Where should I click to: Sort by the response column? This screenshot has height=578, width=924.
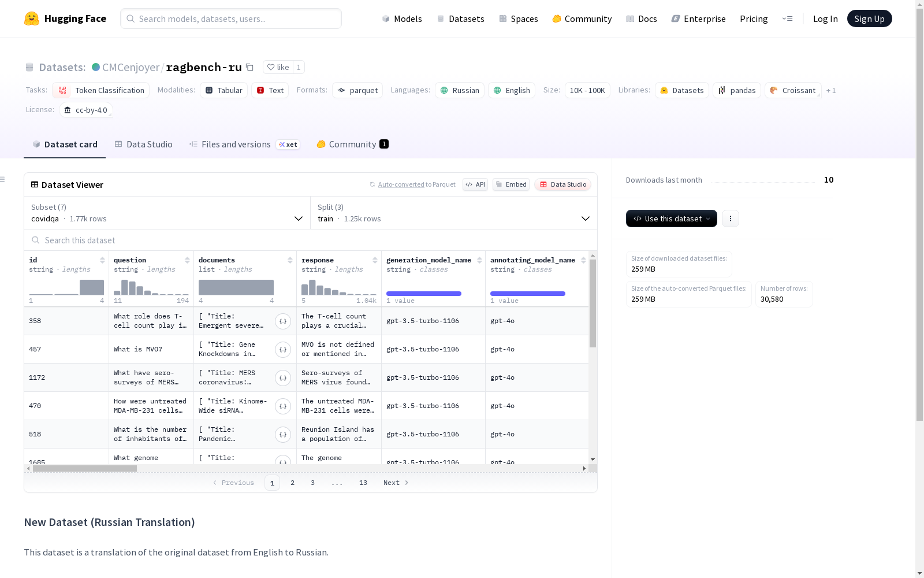coord(375,260)
